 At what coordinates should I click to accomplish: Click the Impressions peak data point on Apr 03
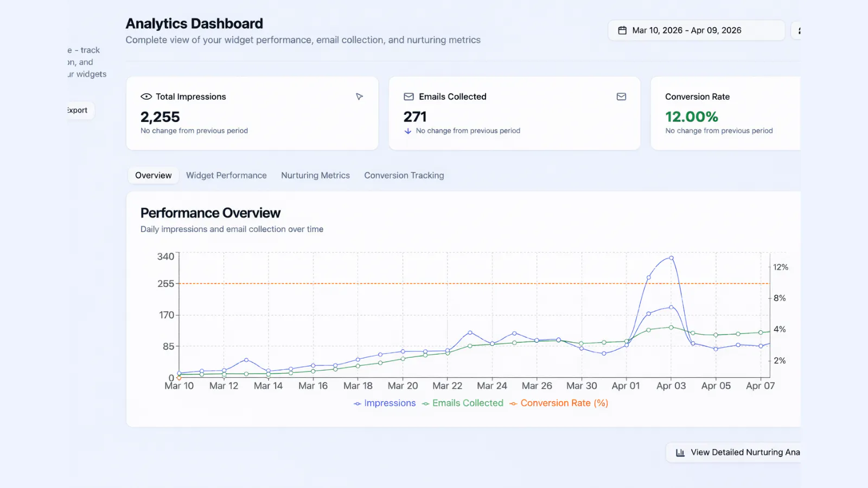671,258
